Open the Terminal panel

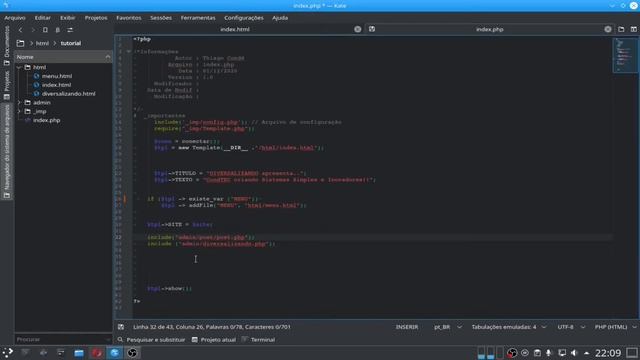258,340
